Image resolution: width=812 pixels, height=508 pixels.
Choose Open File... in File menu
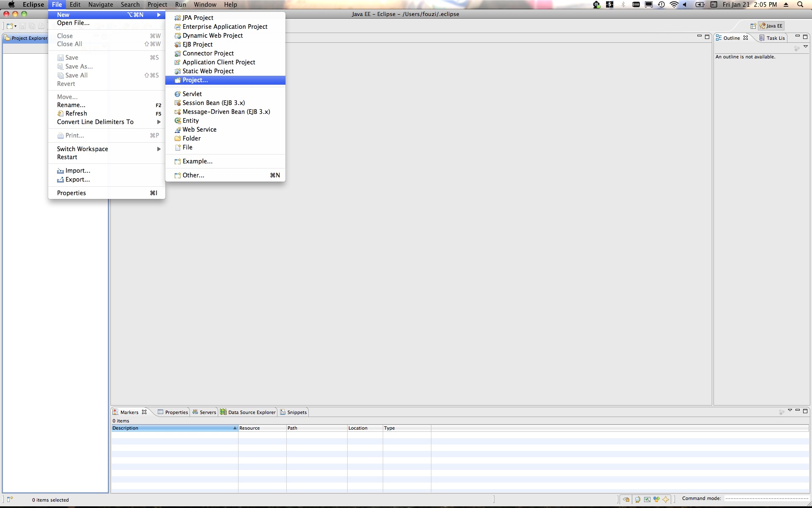107,23
